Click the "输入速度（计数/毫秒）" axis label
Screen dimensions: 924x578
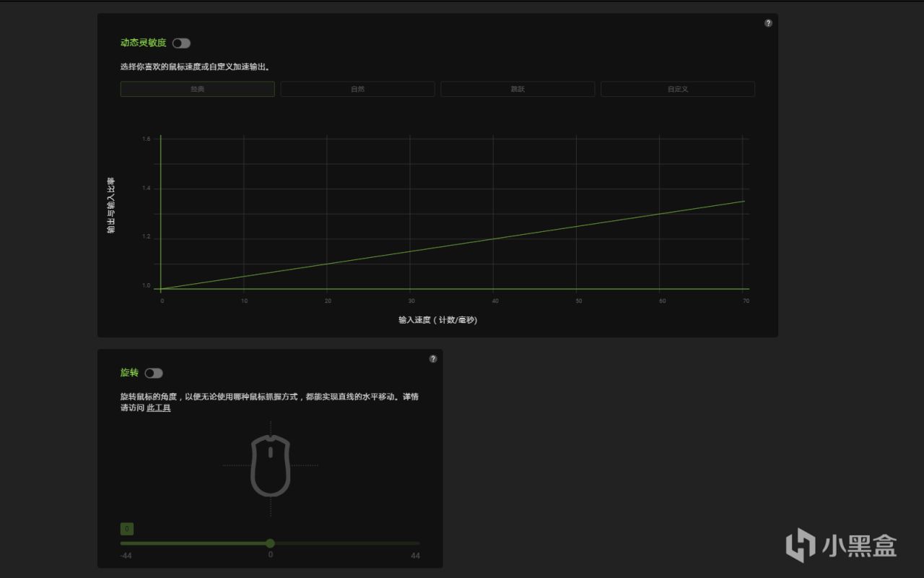[x=437, y=320]
